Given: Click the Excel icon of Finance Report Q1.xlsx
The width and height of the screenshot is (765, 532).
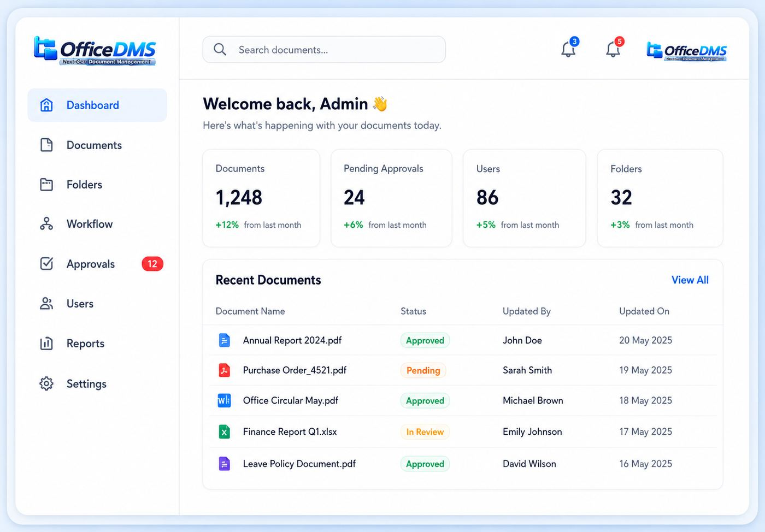Looking at the screenshot, I should tap(224, 432).
